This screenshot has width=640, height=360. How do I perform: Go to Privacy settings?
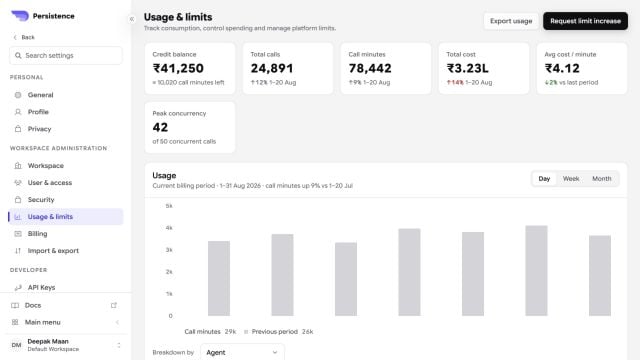coord(66,129)
